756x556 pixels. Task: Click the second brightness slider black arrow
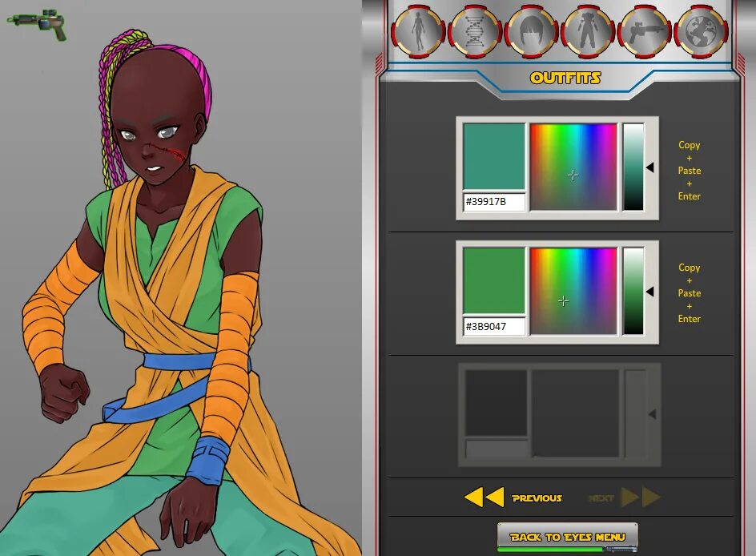point(650,292)
